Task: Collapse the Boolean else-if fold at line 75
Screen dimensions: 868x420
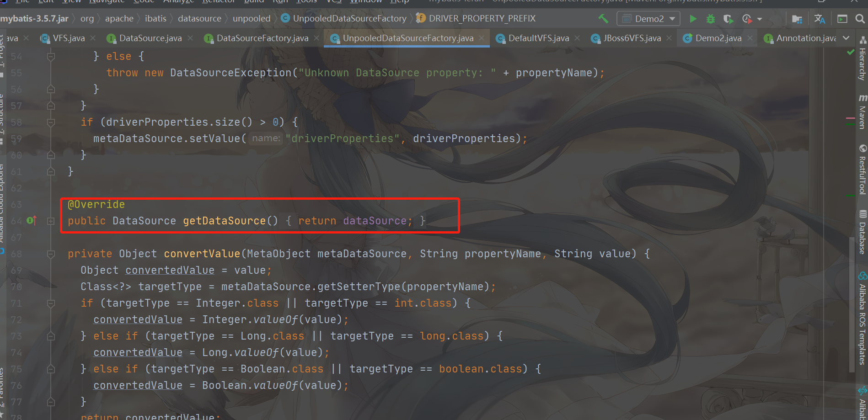Action: [51, 369]
